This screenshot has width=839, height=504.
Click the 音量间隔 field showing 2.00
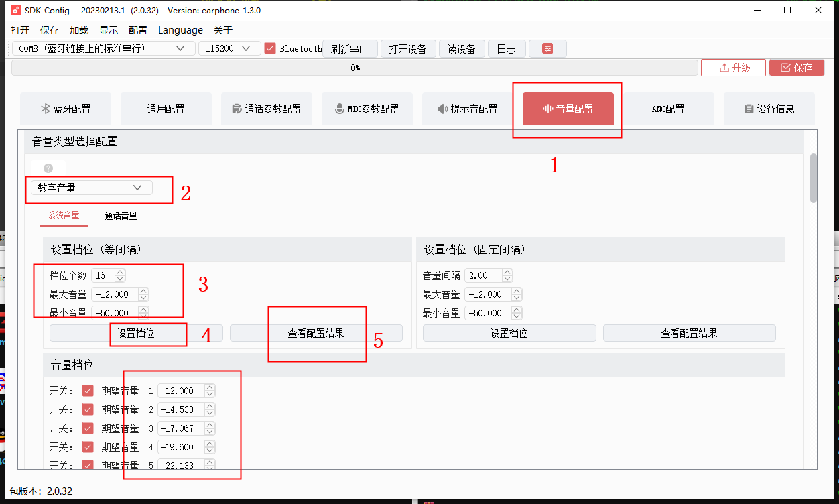tap(489, 275)
